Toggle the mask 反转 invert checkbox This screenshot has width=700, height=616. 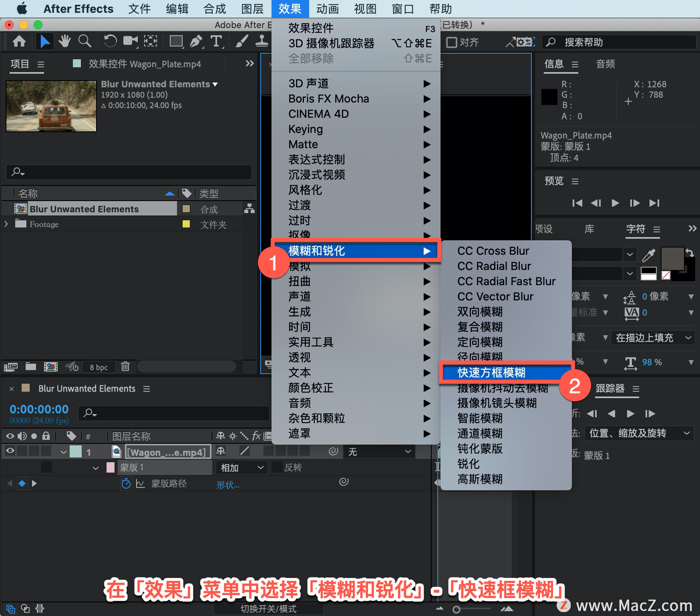(277, 467)
